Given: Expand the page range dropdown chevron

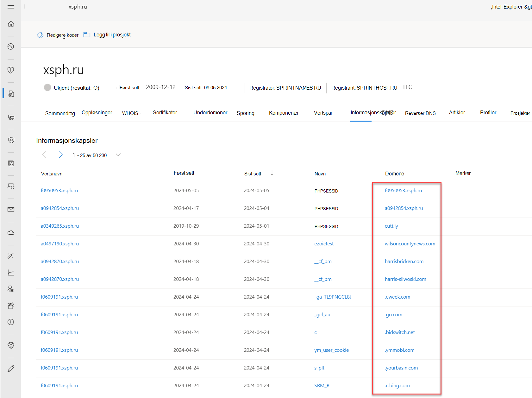Looking at the screenshot, I should pyautogui.click(x=118, y=155).
